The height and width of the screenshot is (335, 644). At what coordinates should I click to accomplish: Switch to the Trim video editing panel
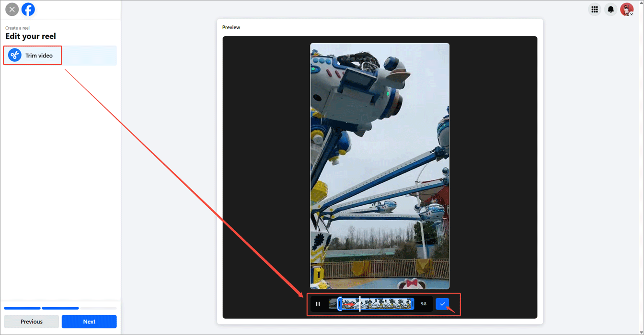[x=32, y=55]
